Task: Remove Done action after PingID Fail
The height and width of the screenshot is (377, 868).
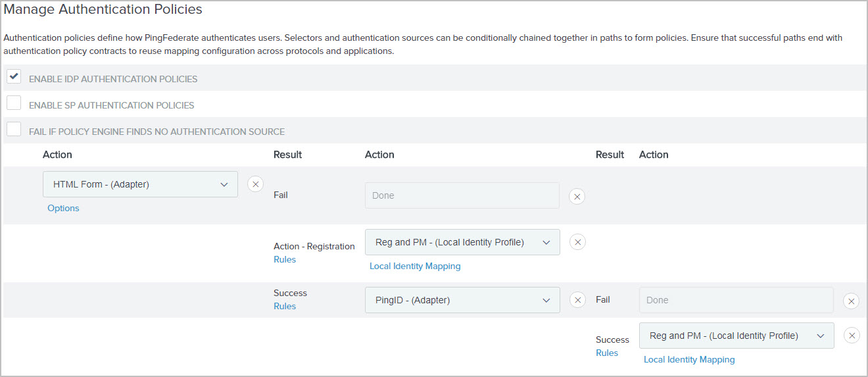Action: pos(851,301)
